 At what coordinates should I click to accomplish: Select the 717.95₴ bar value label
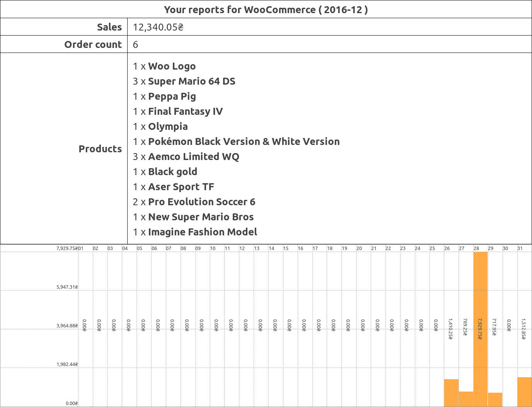[494, 327]
